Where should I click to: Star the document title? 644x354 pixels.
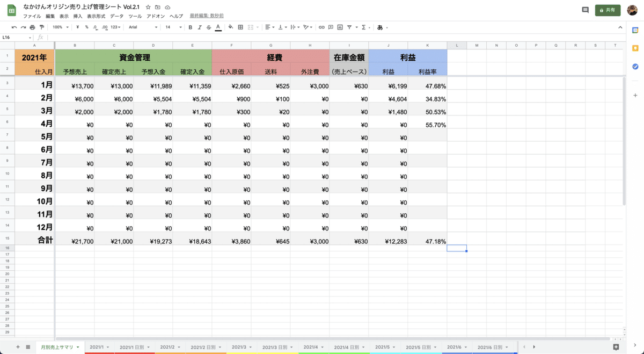(148, 8)
